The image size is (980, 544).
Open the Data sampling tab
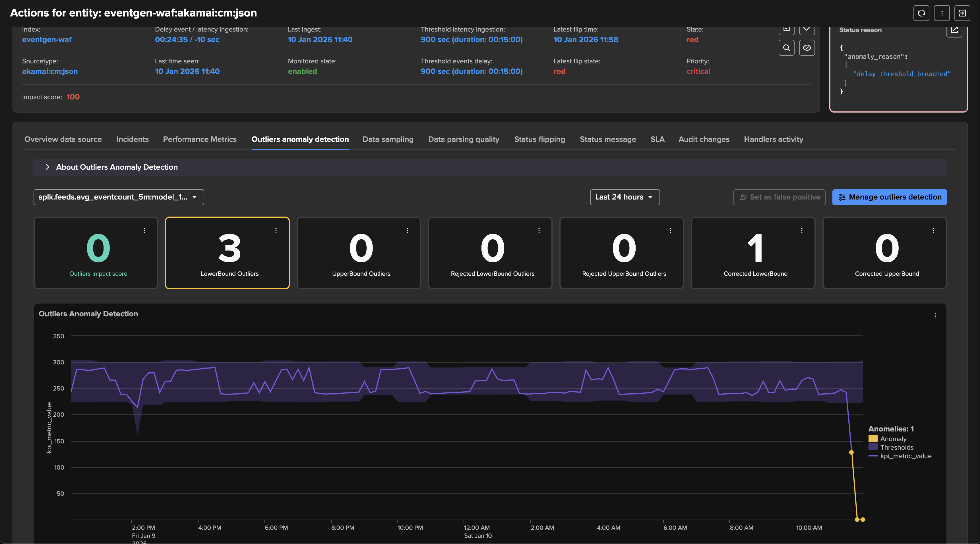click(x=388, y=140)
